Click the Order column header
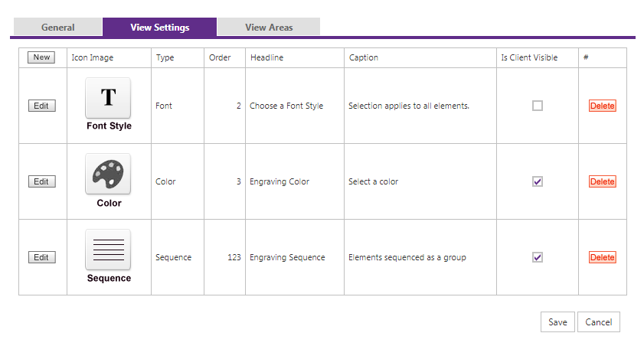 [x=220, y=58]
